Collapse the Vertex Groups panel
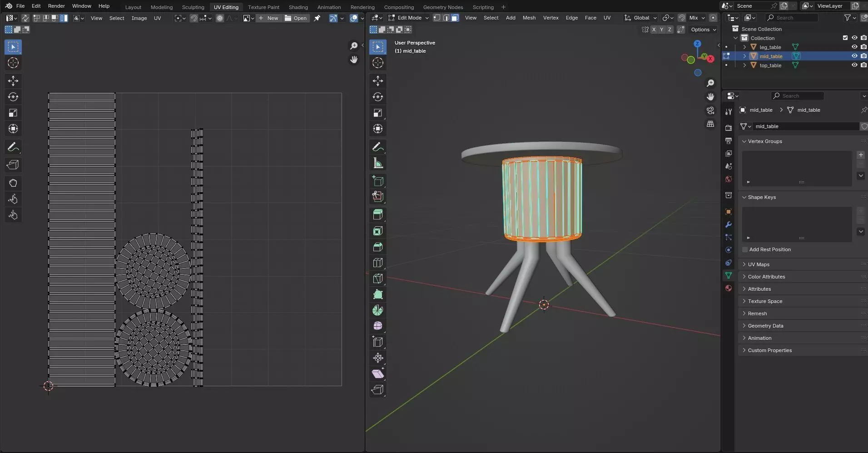Screen dimensions: 868x453 (802, 141)
